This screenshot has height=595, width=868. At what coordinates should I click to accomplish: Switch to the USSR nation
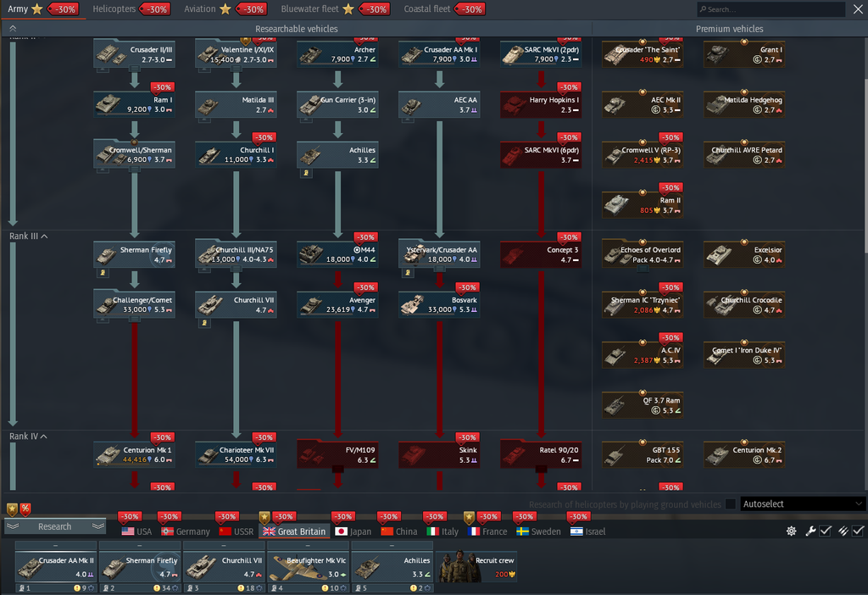[236, 531]
